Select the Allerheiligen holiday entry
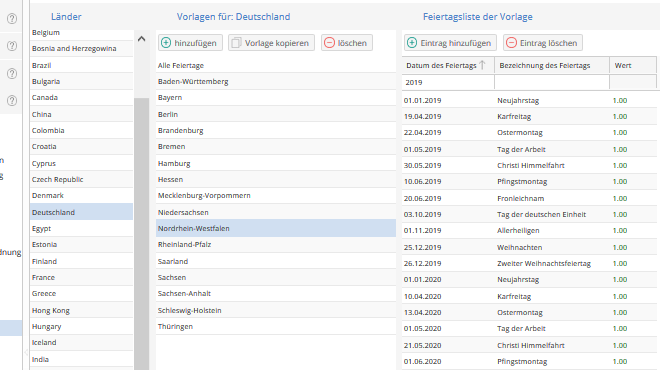This screenshot has height=370, width=660. [530, 230]
